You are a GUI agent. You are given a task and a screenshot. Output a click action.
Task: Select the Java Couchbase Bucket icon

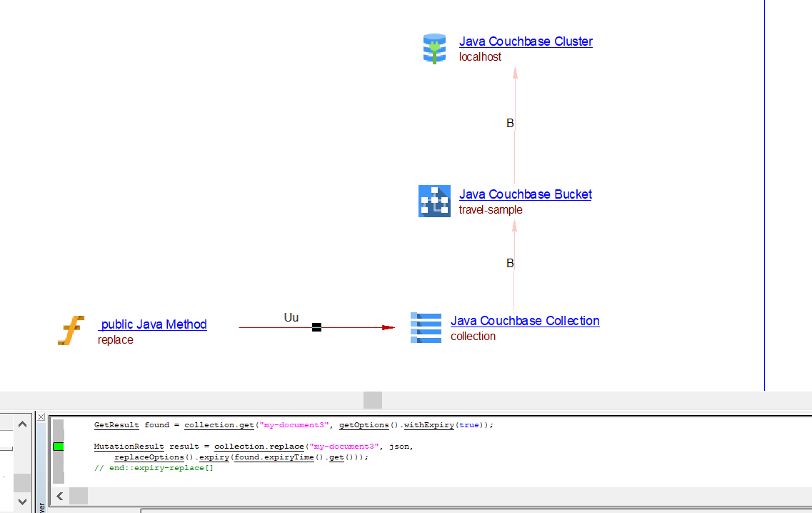pos(434,201)
